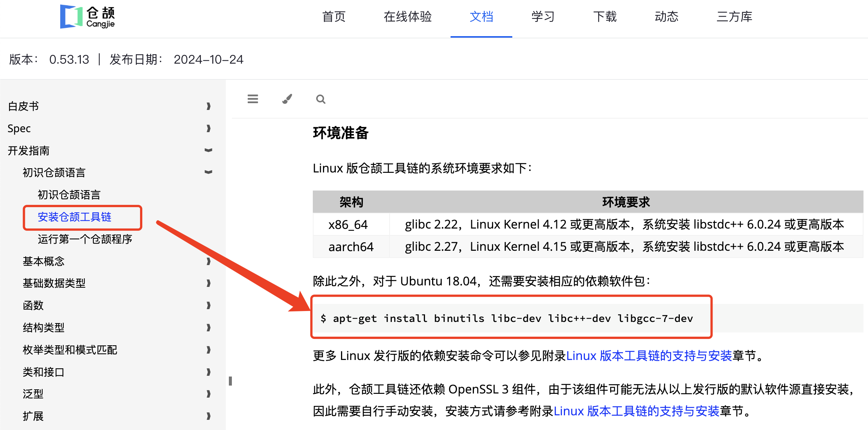Open the nested 初识仓颉语言 sidebar page
The height and width of the screenshot is (430, 868).
coord(69,195)
